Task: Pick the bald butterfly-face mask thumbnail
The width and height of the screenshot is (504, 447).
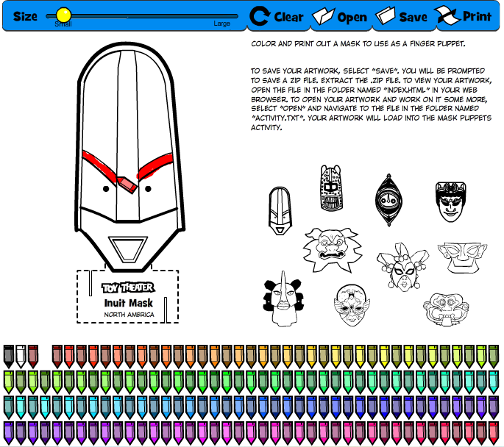Action: (352, 305)
